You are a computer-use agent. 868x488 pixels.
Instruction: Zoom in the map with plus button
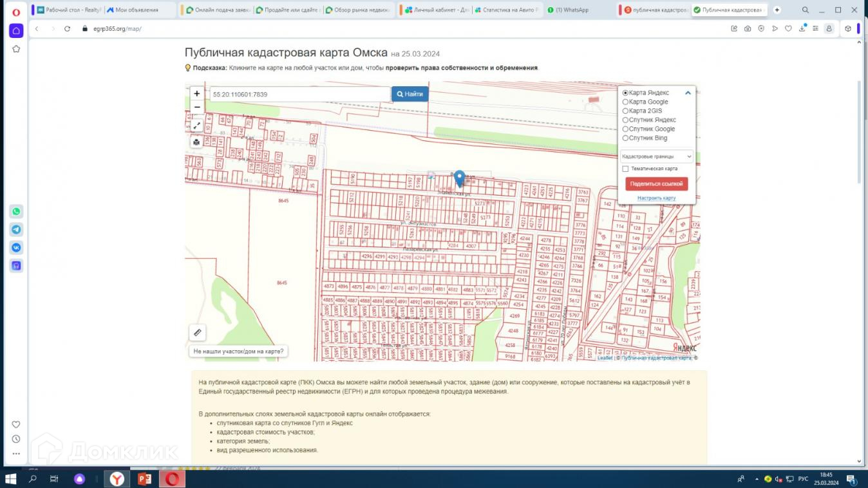click(x=197, y=94)
